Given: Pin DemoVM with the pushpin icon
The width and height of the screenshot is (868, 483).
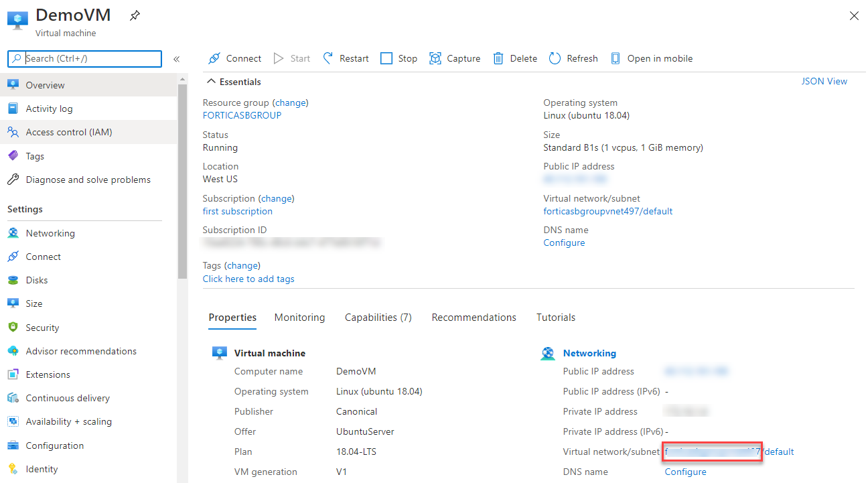Looking at the screenshot, I should (x=135, y=15).
